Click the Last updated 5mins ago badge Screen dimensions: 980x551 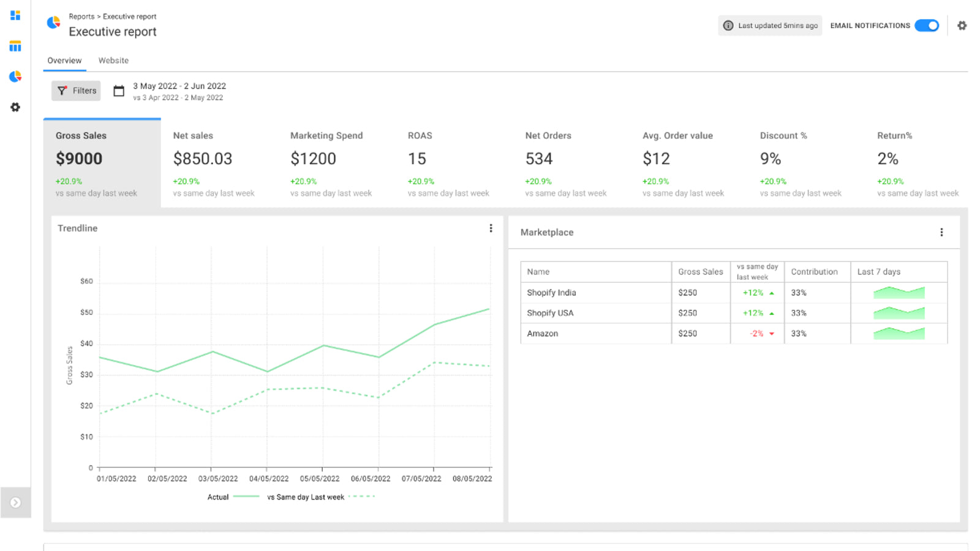(x=770, y=26)
